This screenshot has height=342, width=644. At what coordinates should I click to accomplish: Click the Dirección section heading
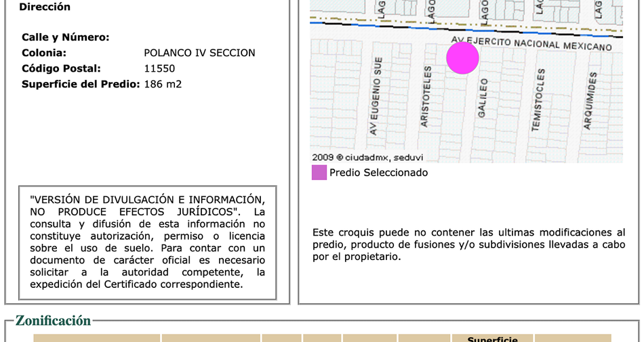point(44,7)
